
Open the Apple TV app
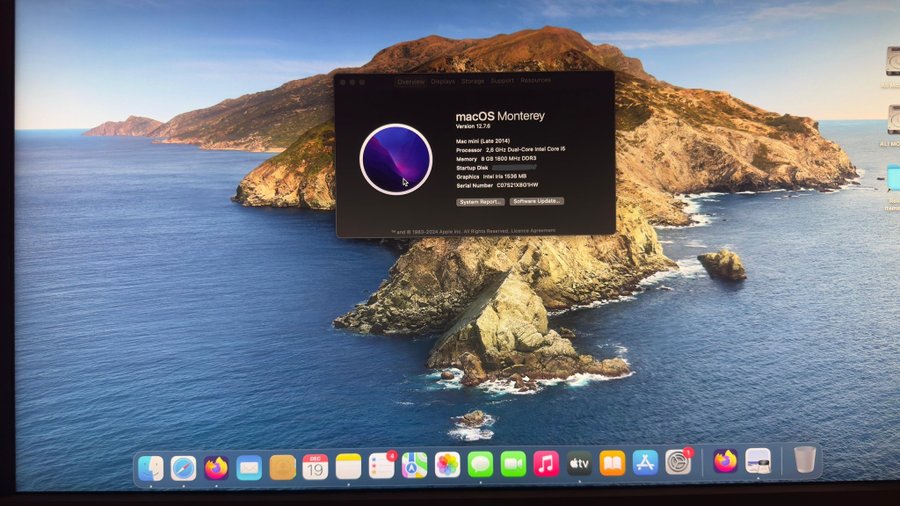[x=579, y=463]
